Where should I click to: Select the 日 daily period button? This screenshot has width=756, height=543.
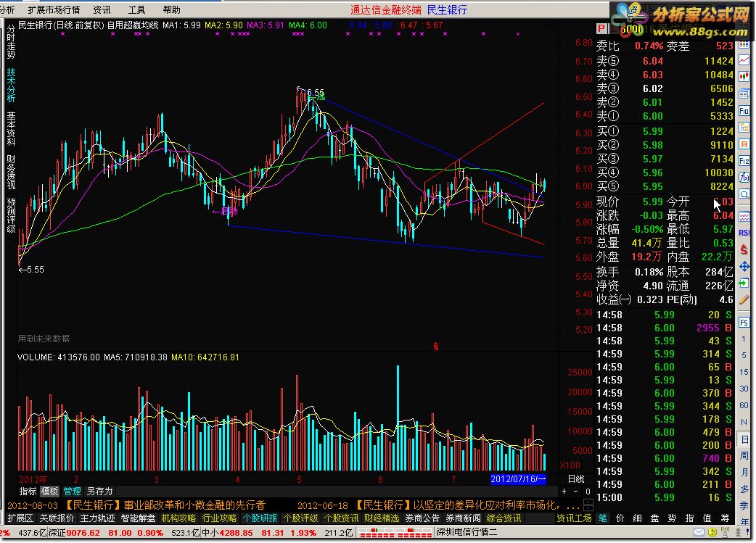pyautogui.click(x=744, y=439)
